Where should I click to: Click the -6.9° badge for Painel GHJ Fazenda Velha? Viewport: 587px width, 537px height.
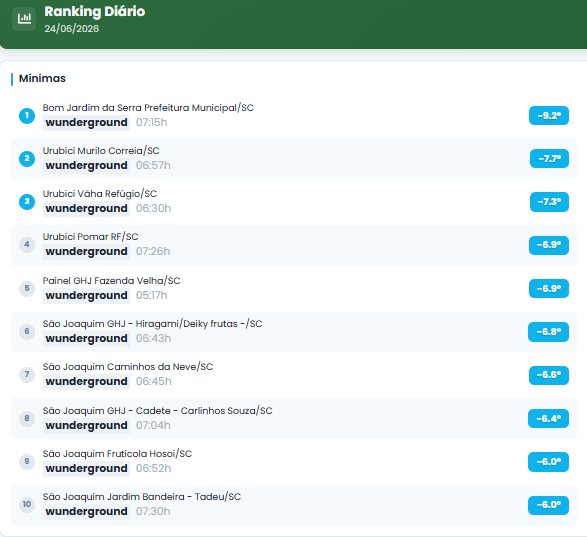tap(549, 289)
